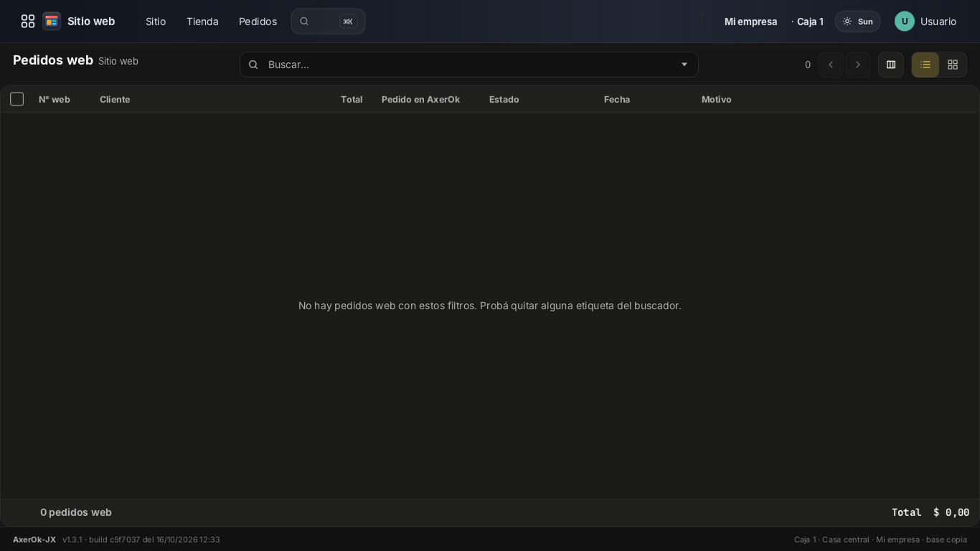Click the search magnifier icon in Buscar field
Viewport: 980px width, 551px height.
(x=253, y=65)
